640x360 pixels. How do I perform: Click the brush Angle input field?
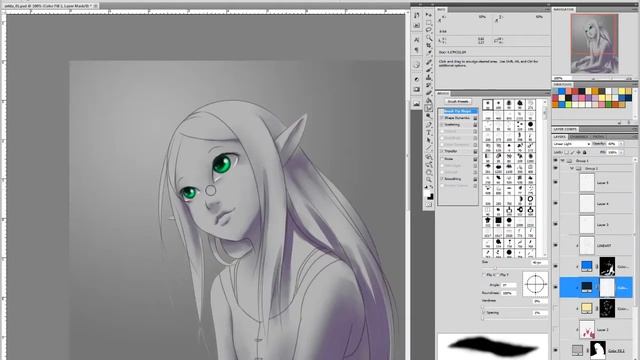(x=509, y=285)
